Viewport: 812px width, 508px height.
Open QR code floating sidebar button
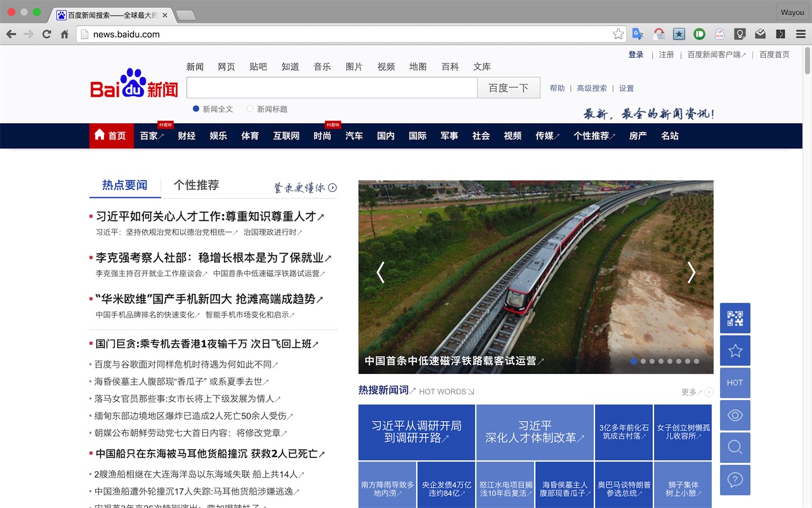click(x=735, y=318)
